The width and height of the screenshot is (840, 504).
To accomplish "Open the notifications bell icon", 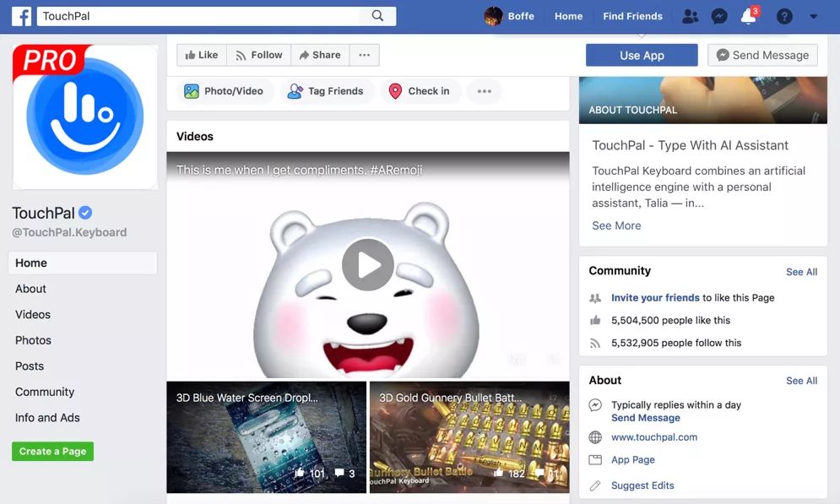I will (x=748, y=16).
